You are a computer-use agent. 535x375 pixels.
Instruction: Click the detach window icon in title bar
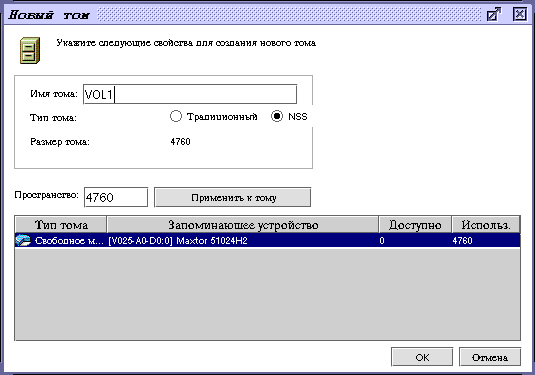click(494, 14)
